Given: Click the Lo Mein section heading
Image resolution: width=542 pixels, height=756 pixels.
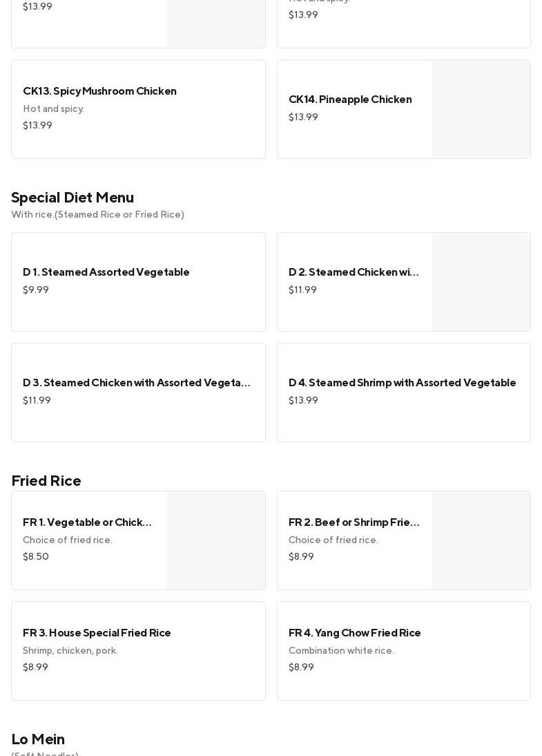Looking at the screenshot, I should [38, 739].
